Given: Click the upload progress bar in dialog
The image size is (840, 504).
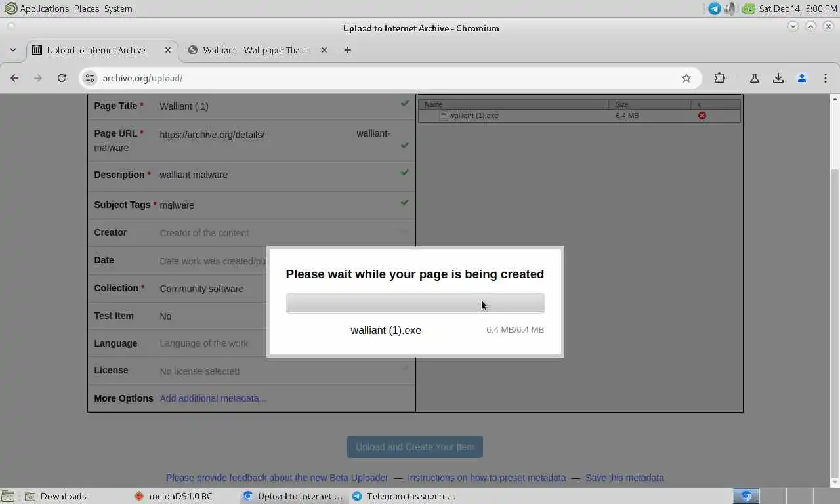Looking at the screenshot, I should [x=415, y=303].
